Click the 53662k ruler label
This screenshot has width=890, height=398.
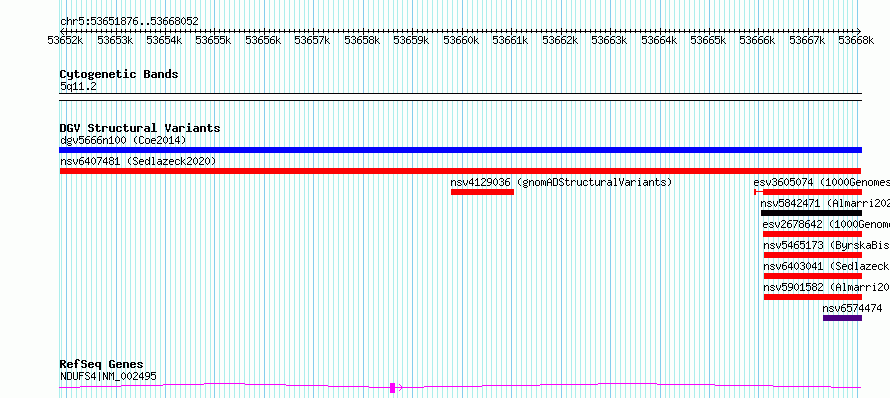click(x=560, y=40)
